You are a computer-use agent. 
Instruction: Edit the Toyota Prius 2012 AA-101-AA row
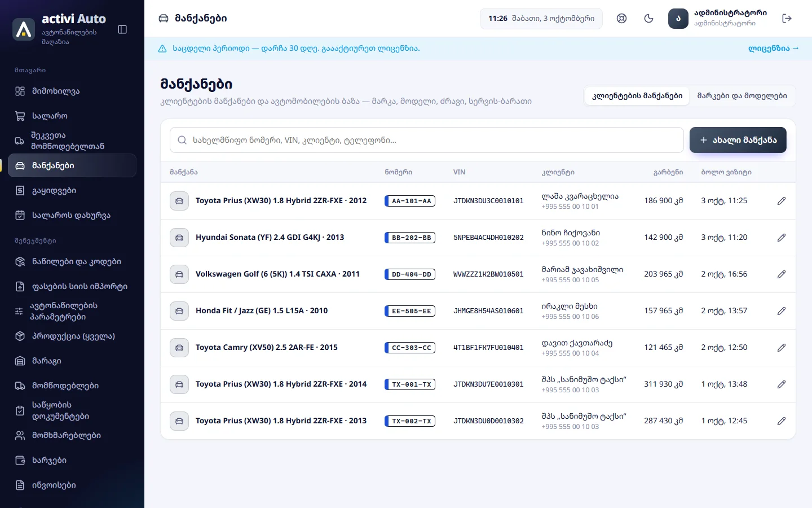pyautogui.click(x=782, y=201)
